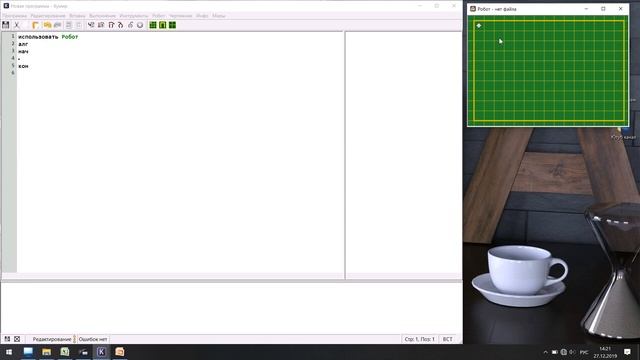Click the 'использовать' keyword on line 1
Viewport: 640px width, 360px height.
[38, 37]
